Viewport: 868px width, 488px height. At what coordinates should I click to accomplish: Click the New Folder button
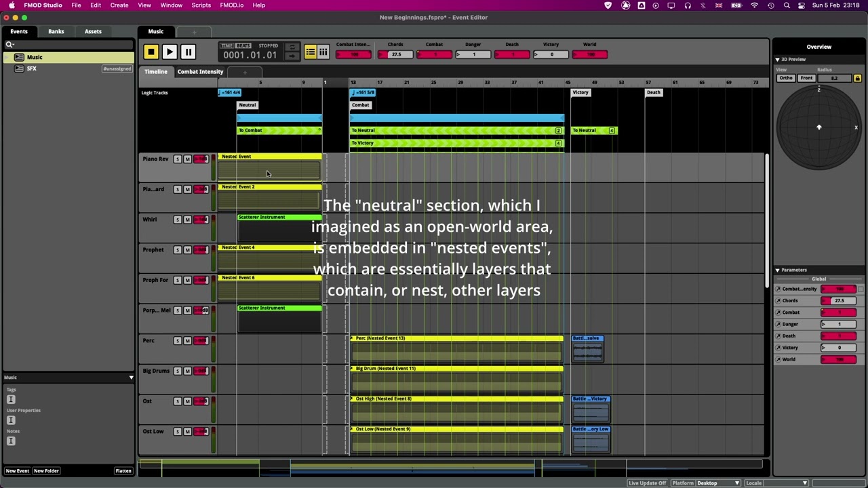46,471
